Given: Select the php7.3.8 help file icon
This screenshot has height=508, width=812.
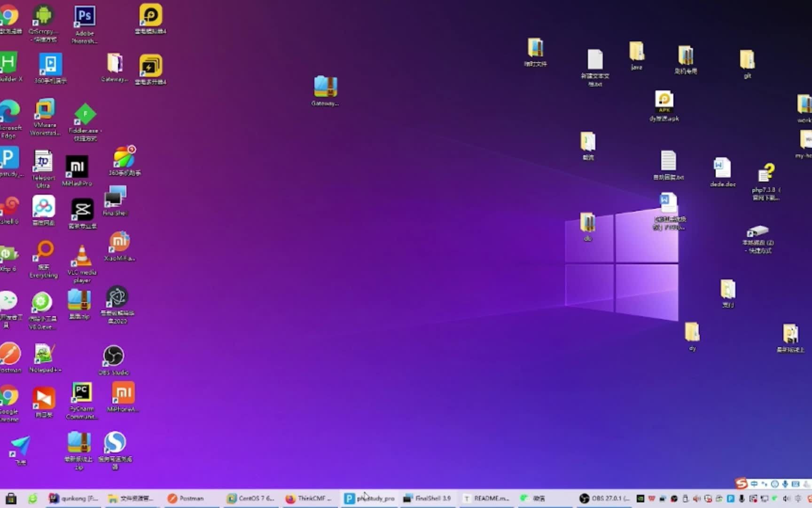Looking at the screenshot, I should pyautogui.click(x=766, y=182).
